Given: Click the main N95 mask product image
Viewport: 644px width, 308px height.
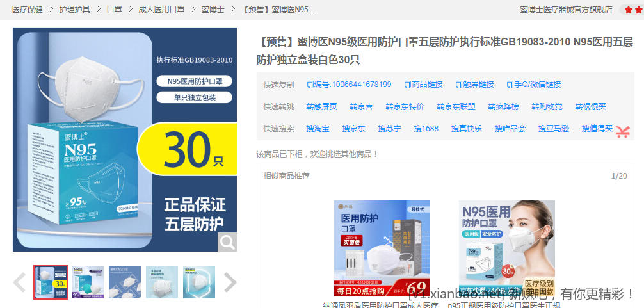Looking at the screenshot, I should click(x=125, y=140).
